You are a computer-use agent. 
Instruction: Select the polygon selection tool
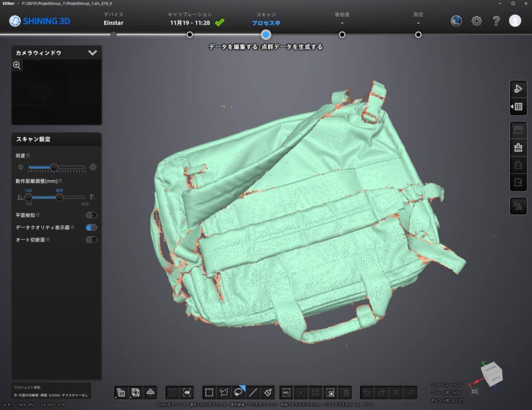click(224, 392)
